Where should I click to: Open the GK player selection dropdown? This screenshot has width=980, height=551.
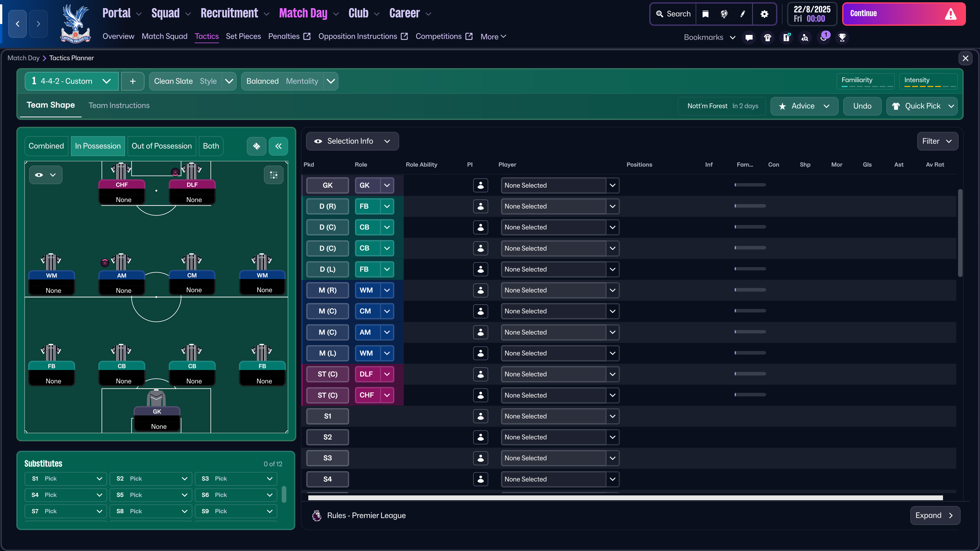pyautogui.click(x=612, y=185)
